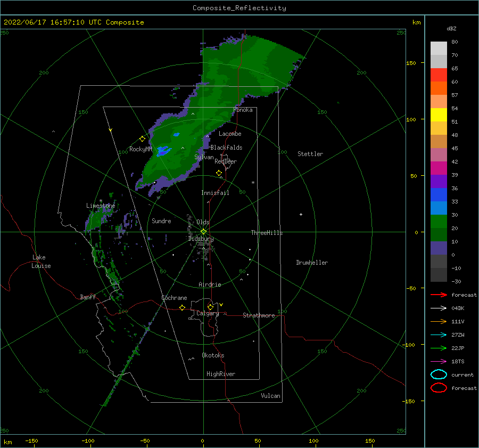
Task: Click the 04DK legend label
Action: tap(458, 308)
